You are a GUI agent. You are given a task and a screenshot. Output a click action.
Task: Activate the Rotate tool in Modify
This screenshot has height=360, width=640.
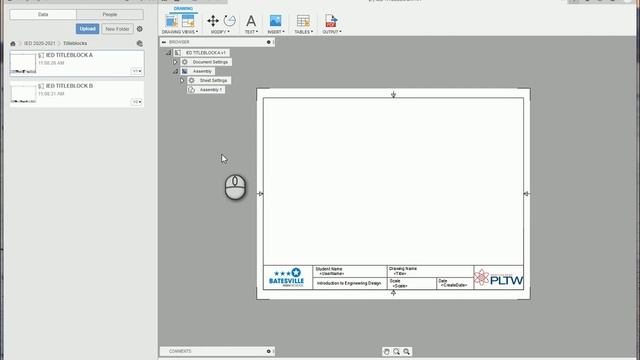[230, 21]
